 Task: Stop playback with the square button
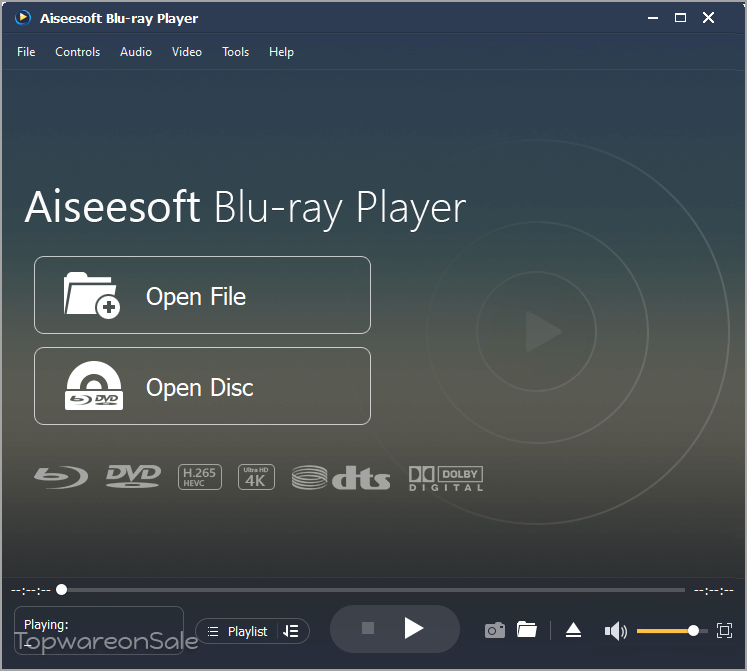click(x=368, y=628)
